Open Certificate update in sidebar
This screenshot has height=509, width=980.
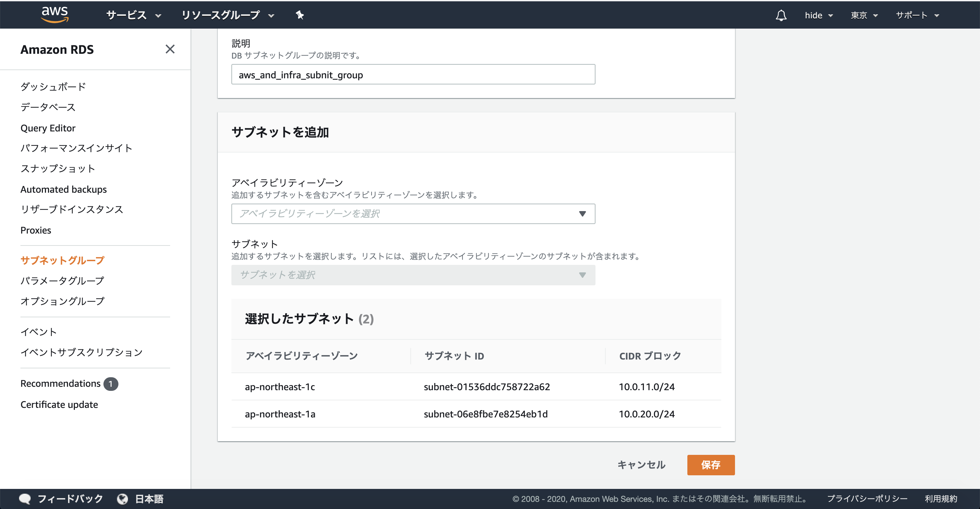point(59,404)
